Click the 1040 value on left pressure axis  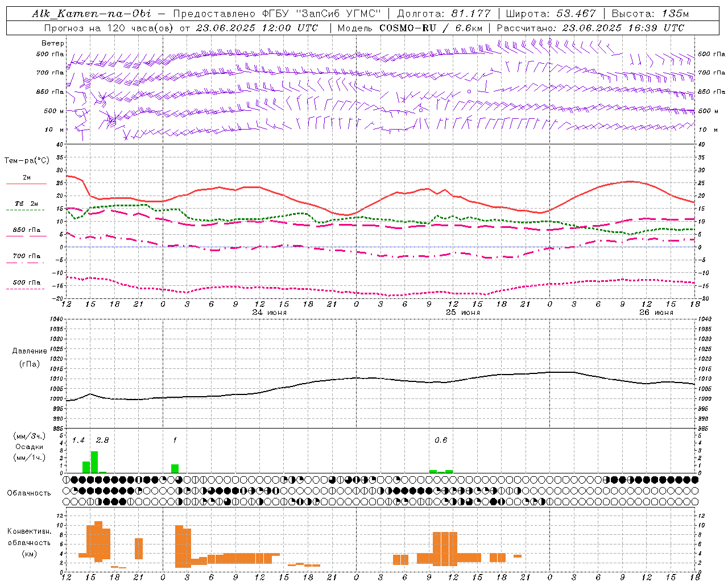pyautogui.click(x=56, y=319)
